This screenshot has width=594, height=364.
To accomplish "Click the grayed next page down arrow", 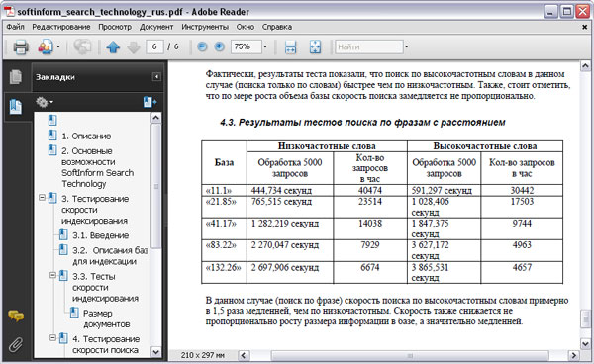I will tap(134, 47).
